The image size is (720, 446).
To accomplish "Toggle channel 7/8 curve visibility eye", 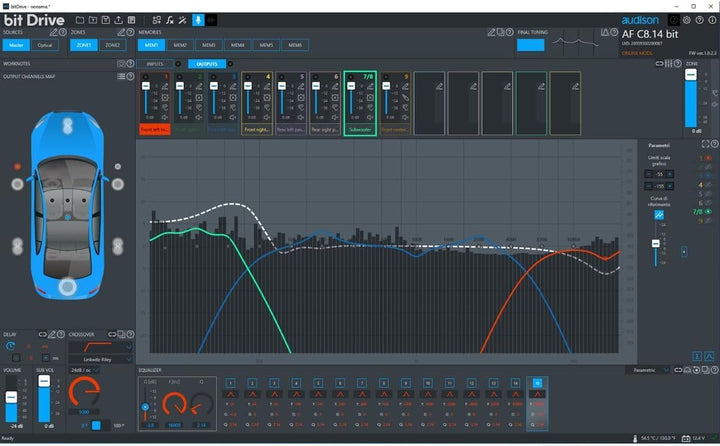I will [x=708, y=212].
